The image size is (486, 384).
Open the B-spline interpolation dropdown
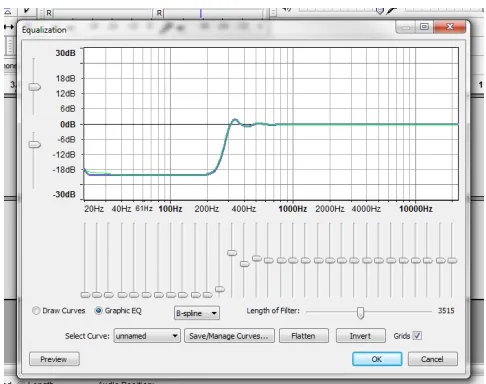[197, 313]
